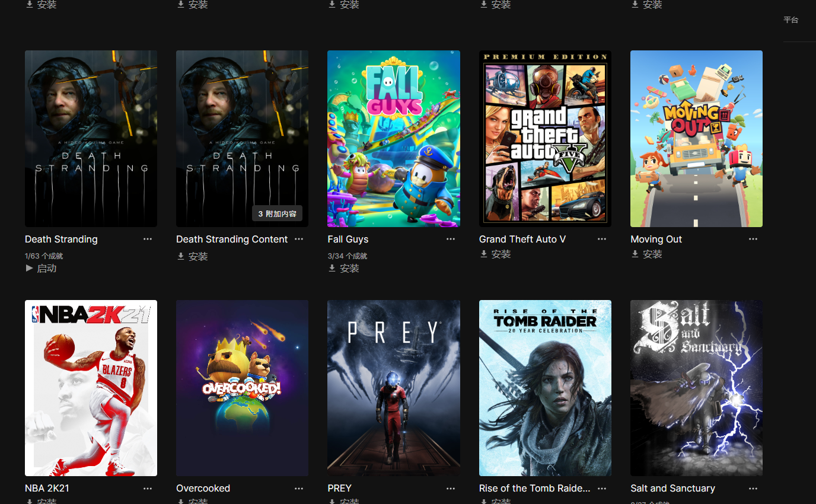The image size is (816, 504).
Task: Open the Grand Theft Auto V three-dot menu
Action: coord(602,239)
